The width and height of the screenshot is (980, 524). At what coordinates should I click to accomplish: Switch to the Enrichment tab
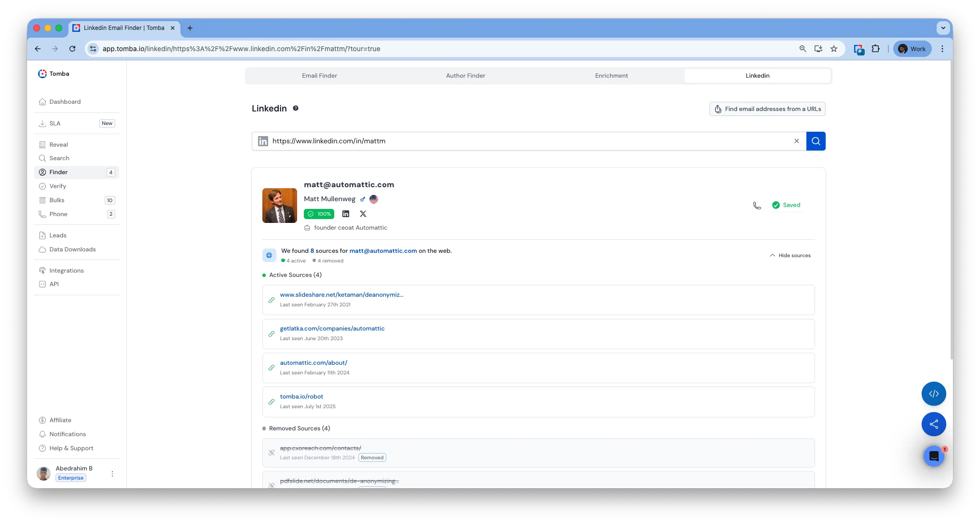point(612,76)
